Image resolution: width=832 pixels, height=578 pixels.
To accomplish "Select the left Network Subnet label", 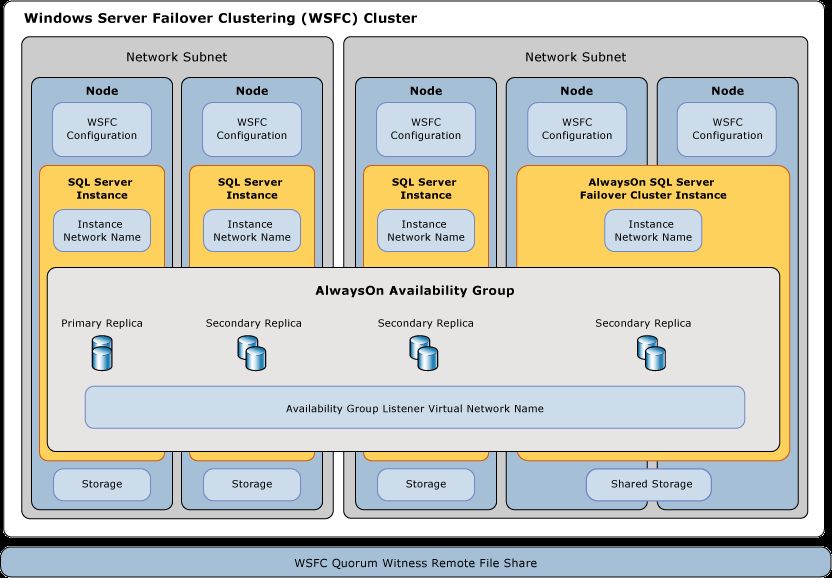I will [177, 57].
